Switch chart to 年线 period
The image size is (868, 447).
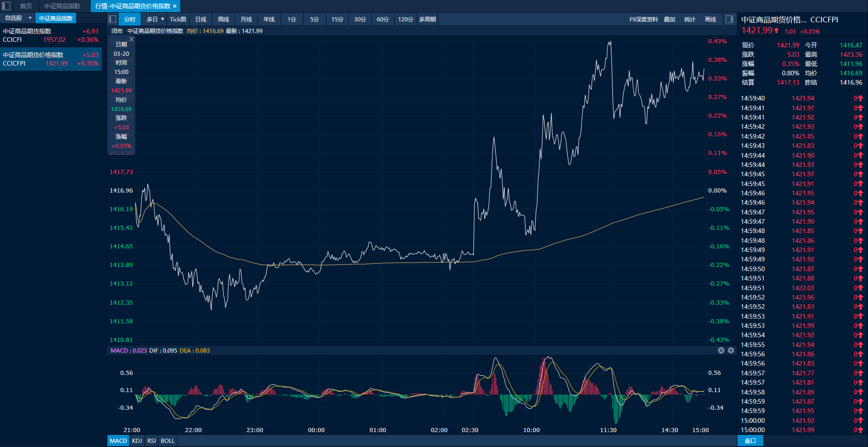point(269,19)
